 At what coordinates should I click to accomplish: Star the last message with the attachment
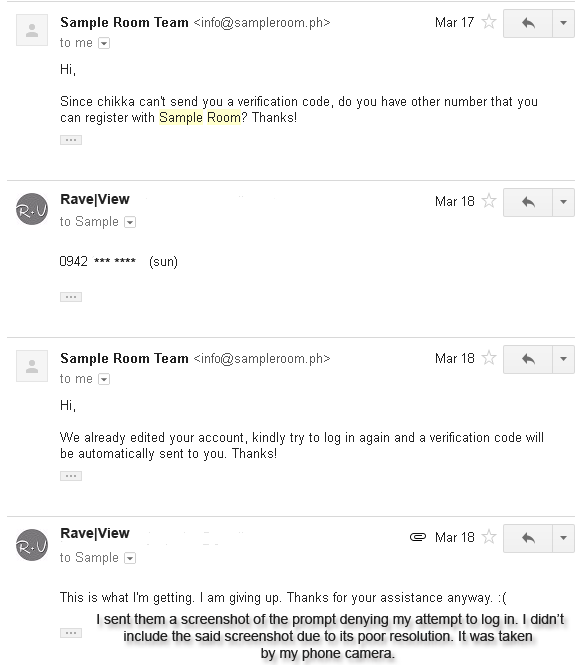(x=489, y=537)
